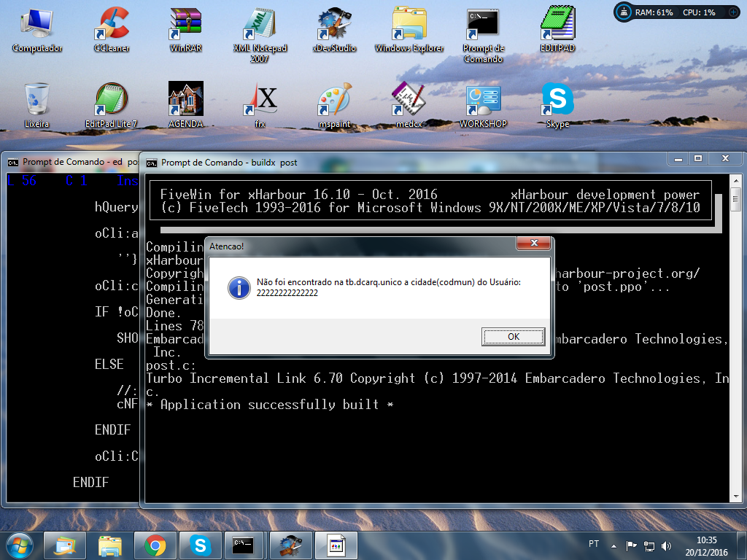The image size is (747, 560).
Task: Open Prompt de Comando desktop shortcut
Action: tap(483, 35)
